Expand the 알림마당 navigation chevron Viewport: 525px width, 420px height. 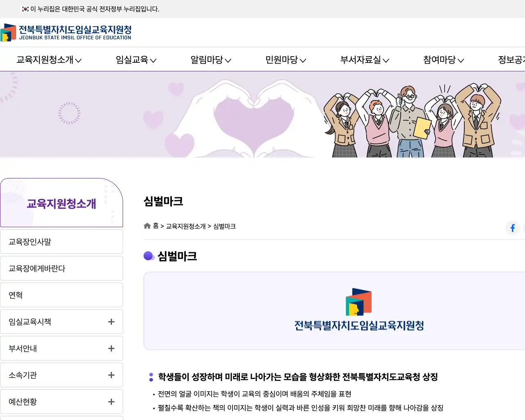click(x=229, y=60)
